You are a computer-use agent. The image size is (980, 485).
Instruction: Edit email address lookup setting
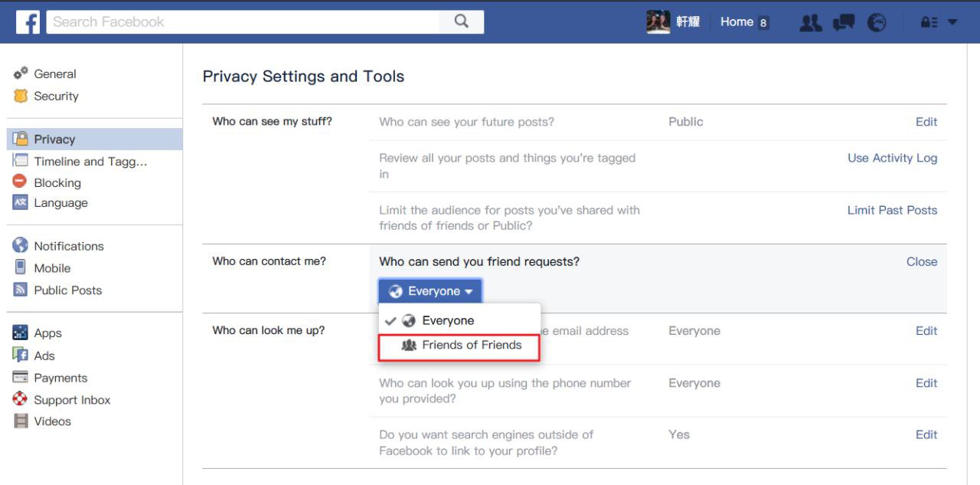point(926,330)
